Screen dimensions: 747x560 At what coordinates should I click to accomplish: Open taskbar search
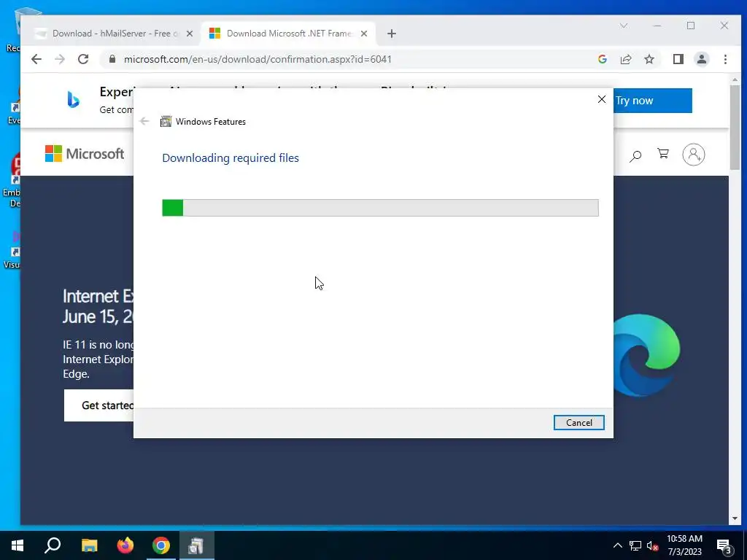pos(53,545)
